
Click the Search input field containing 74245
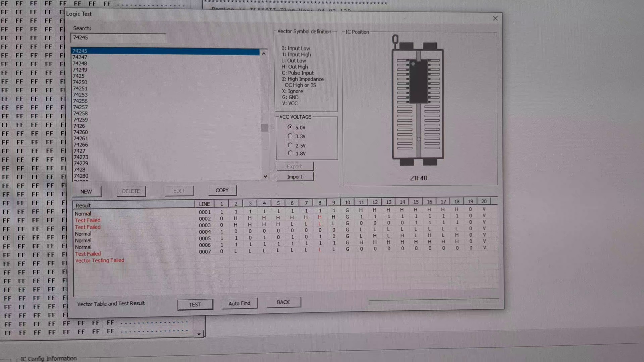(118, 38)
